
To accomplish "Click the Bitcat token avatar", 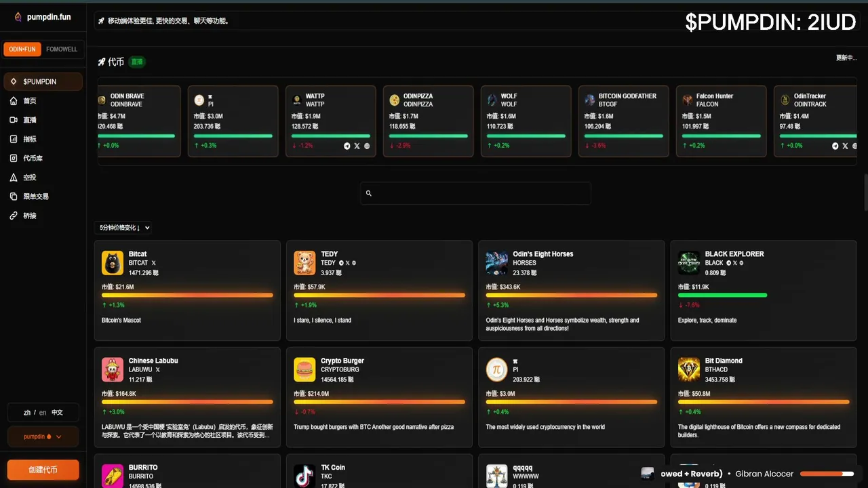I will pyautogui.click(x=113, y=263).
